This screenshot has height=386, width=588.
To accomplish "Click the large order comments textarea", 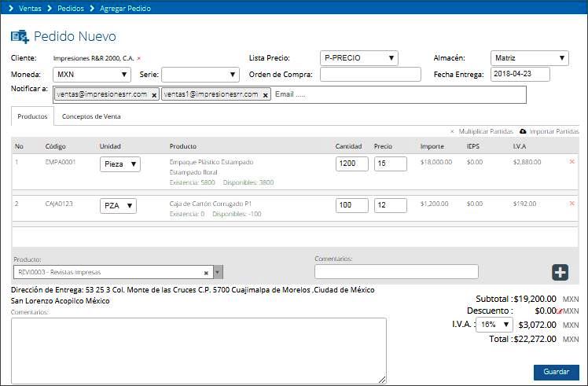I will (199, 351).
